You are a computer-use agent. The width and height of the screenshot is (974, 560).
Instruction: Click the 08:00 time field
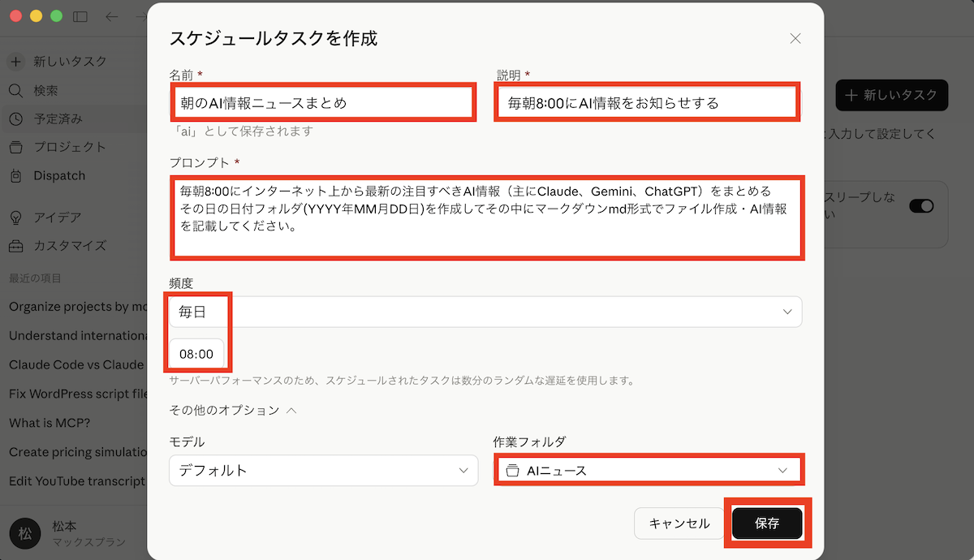click(x=196, y=354)
